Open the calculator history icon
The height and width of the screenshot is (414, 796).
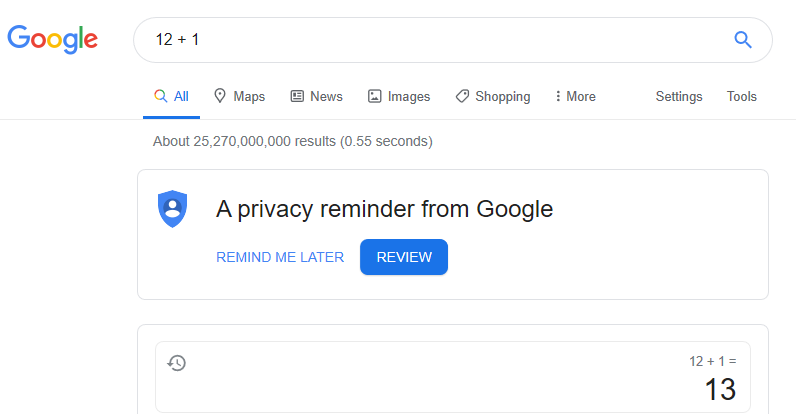point(177,363)
